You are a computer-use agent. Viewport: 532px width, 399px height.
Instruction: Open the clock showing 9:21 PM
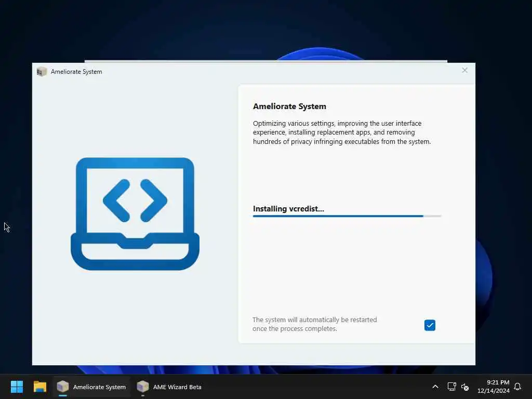pyautogui.click(x=494, y=387)
